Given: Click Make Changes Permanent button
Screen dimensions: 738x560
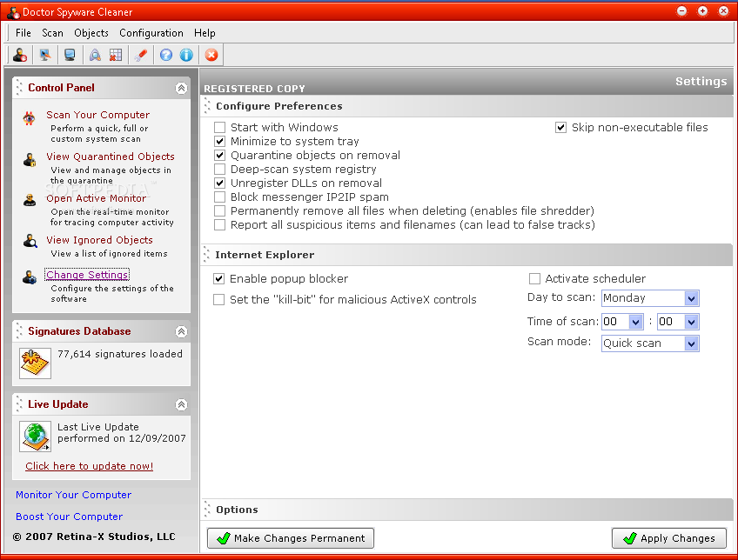Looking at the screenshot, I should coord(291,538).
